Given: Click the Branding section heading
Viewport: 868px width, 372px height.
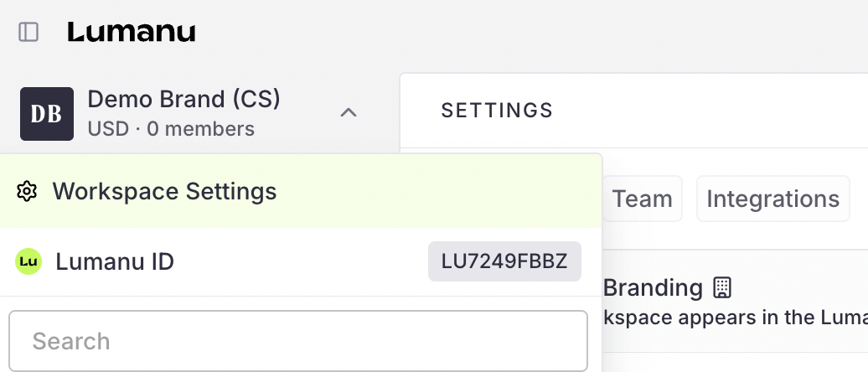Looking at the screenshot, I should pyautogui.click(x=653, y=288).
